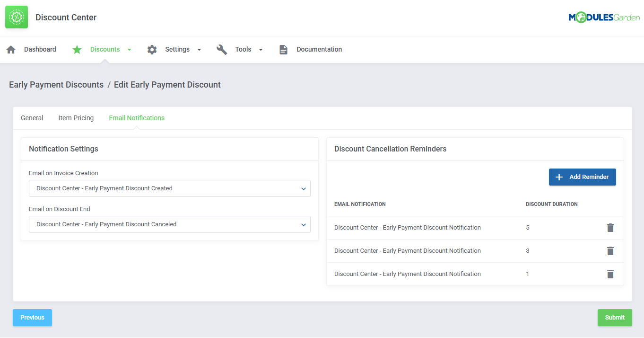Click the plus icon on Add Reminder

point(559,177)
